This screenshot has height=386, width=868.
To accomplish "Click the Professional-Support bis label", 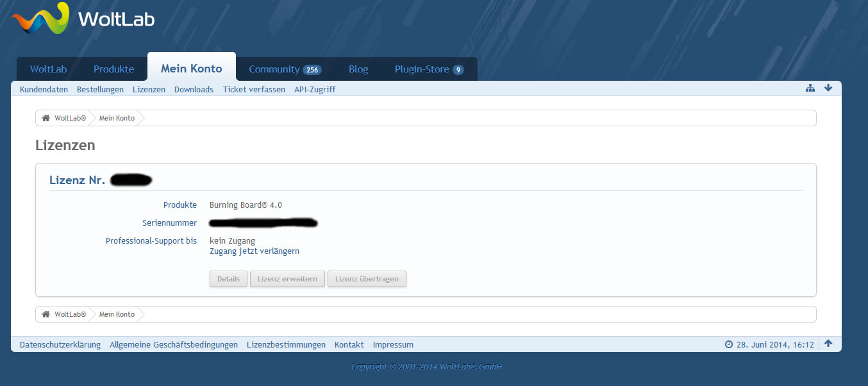I will pos(151,241).
